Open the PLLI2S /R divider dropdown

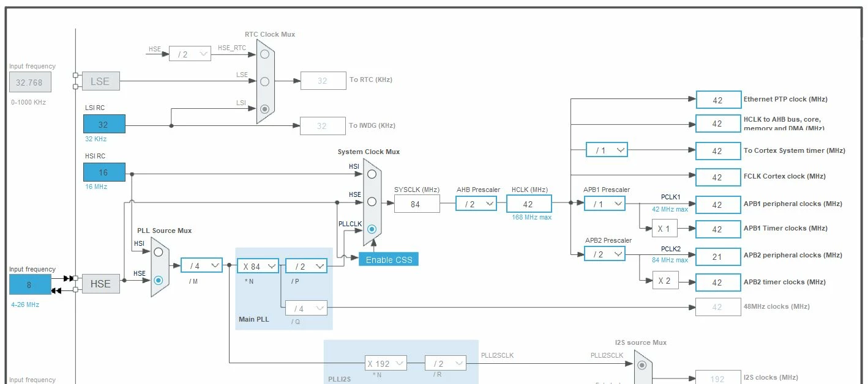446,363
